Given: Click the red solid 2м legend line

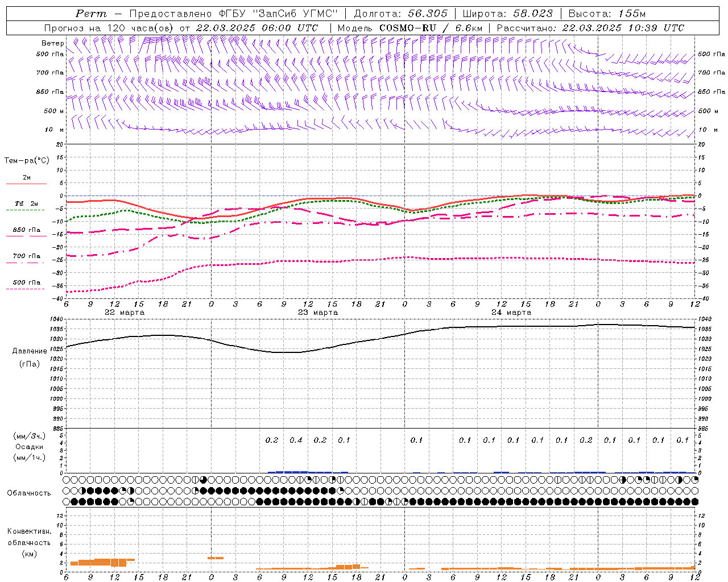Looking at the screenshot, I should point(26,184).
